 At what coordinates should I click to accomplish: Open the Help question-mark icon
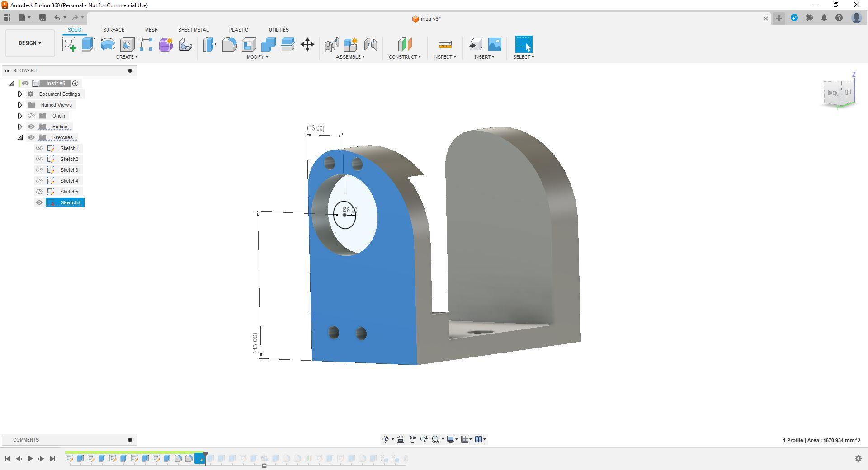click(839, 18)
